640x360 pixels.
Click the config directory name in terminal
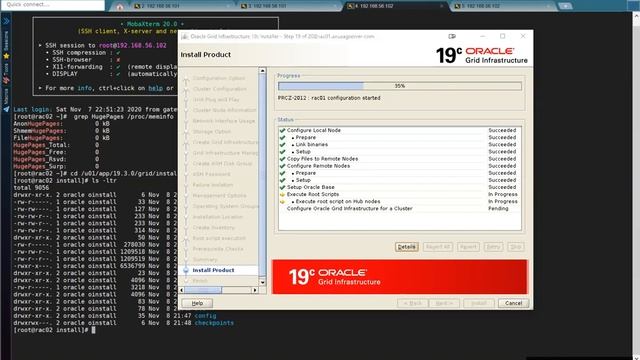pos(205,316)
